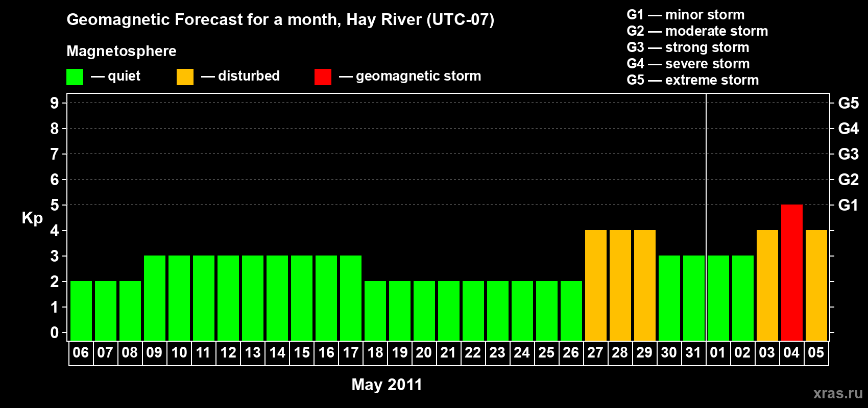This screenshot has width=868, height=408.
Task: Click the 'quiet' legend label
Action: coord(124,76)
